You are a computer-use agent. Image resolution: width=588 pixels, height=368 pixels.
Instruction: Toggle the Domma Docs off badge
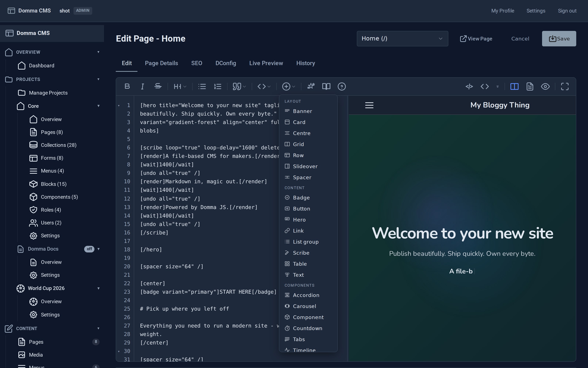[89, 249]
